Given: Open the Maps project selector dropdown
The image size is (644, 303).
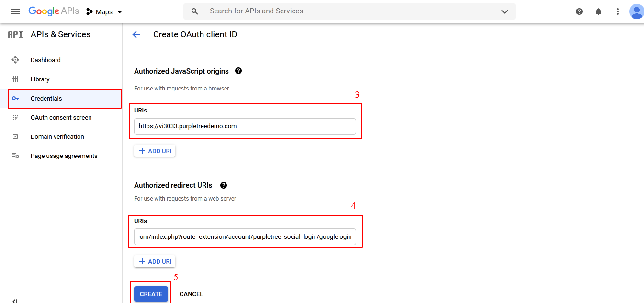Looking at the screenshot, I should (x=104, y=11).
